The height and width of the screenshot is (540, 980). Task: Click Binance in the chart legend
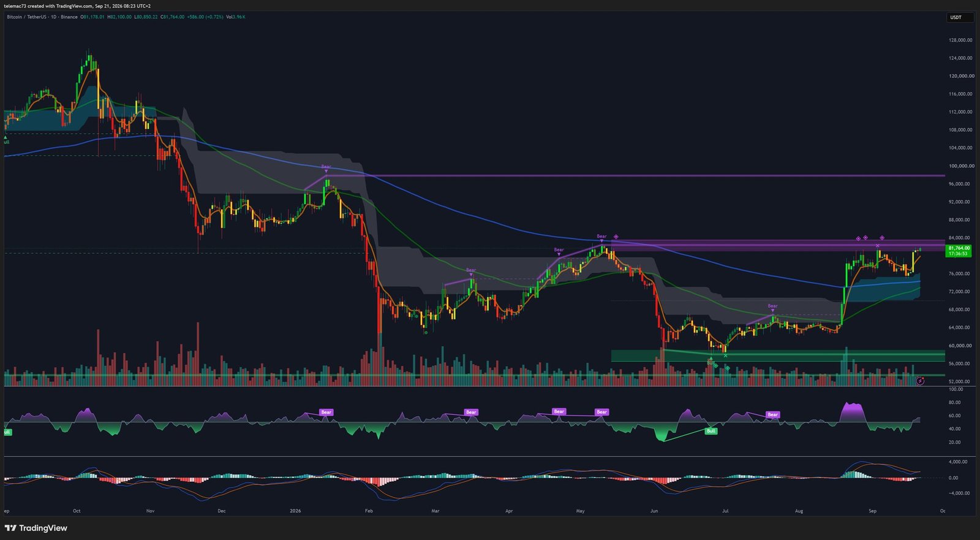[x=69, y=17]
